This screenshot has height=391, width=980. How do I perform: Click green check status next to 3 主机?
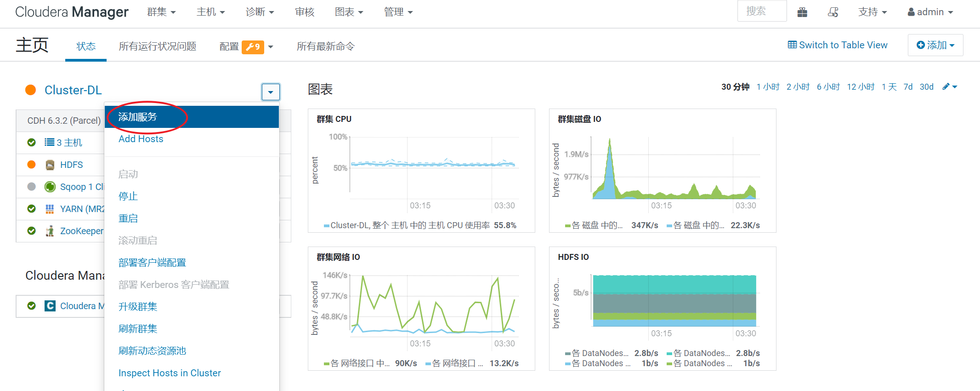pos(31,142)
